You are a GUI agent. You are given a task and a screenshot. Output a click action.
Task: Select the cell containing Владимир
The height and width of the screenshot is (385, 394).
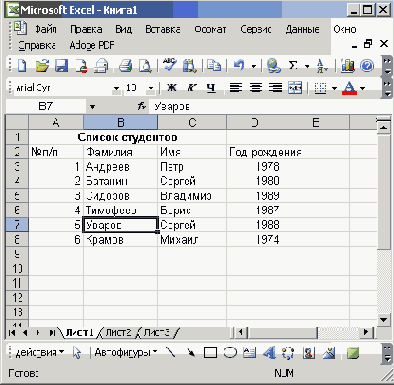[x=192, y=196]
